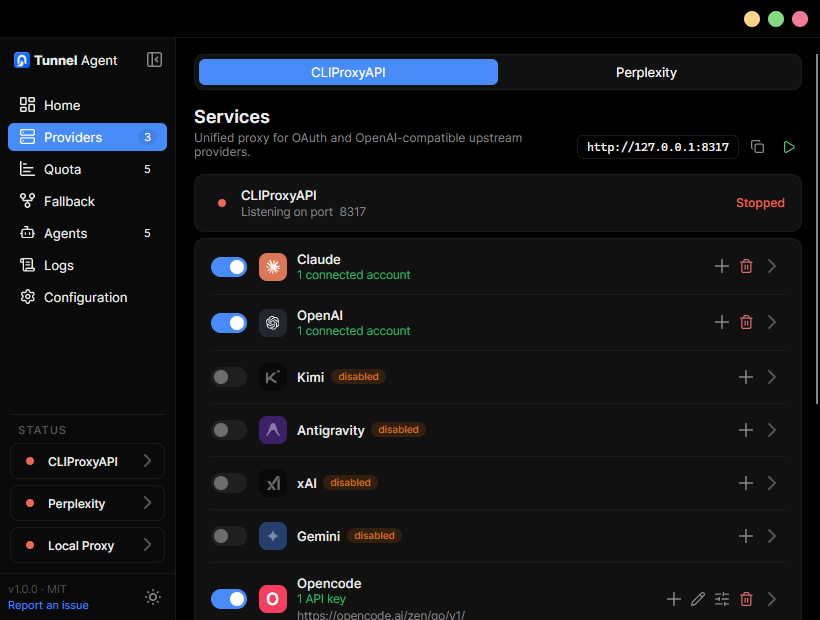Add an account to xAI
820x620 pixels.
[746, 483]
